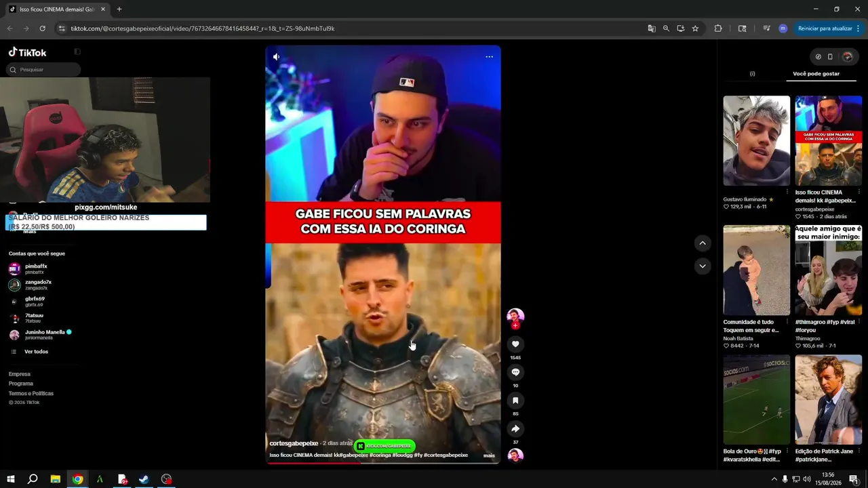Open the 'Bola de Ouro' recommended video thumbnail
This screenshot has height=488, width=868.
pyautogui.click(x=756, y=400)
